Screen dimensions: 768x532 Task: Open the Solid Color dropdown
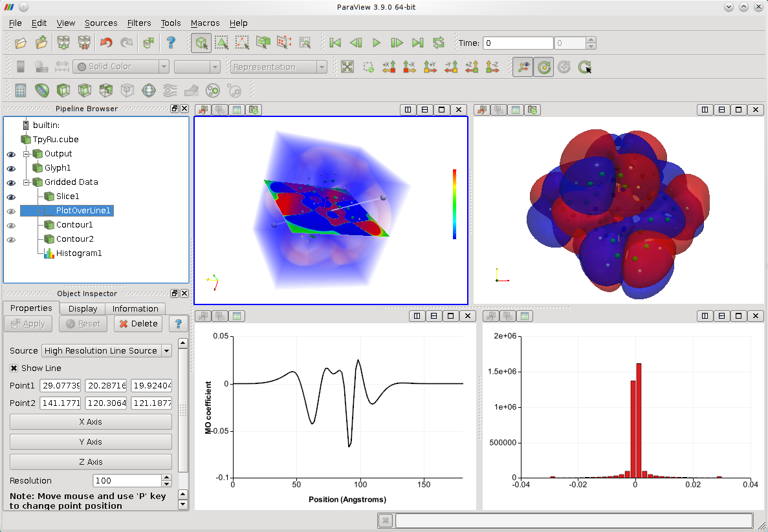coord(121,67)
